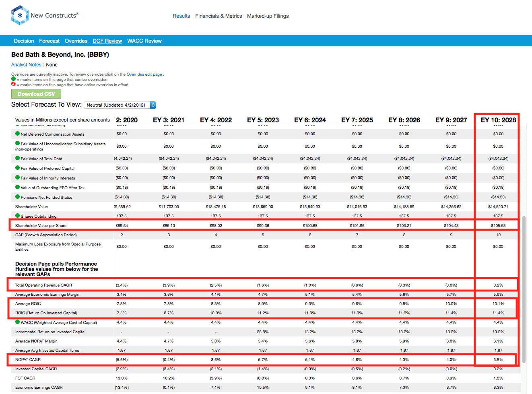Click the Bed Bath & Beyond, Inc. (BBBY) heading
Screen dimensions: 532x394
click(x=60, y=54)
